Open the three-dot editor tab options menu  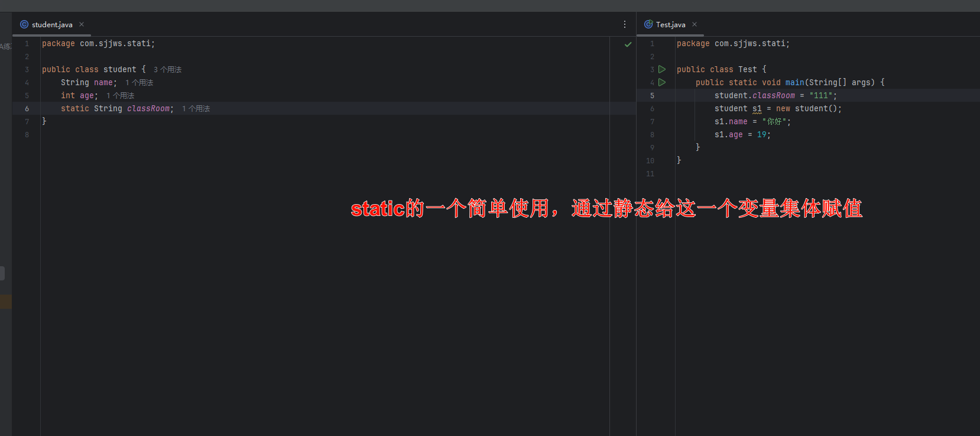click(x=625, y=24)
